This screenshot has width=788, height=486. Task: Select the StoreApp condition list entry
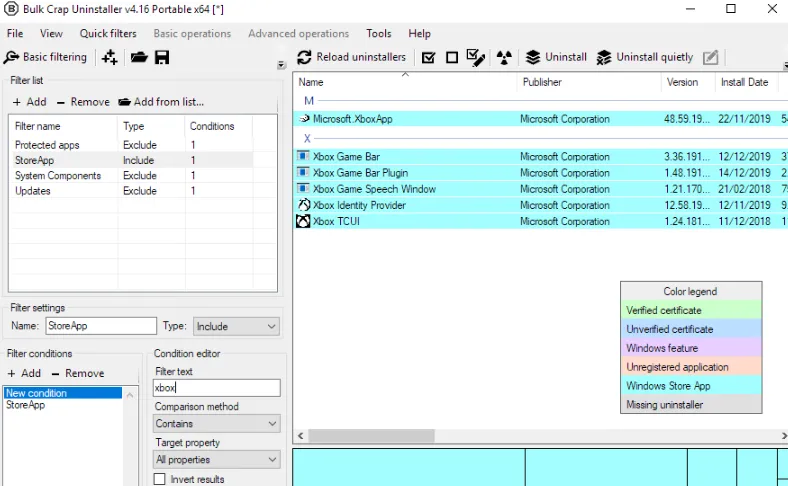coord(63,405)
